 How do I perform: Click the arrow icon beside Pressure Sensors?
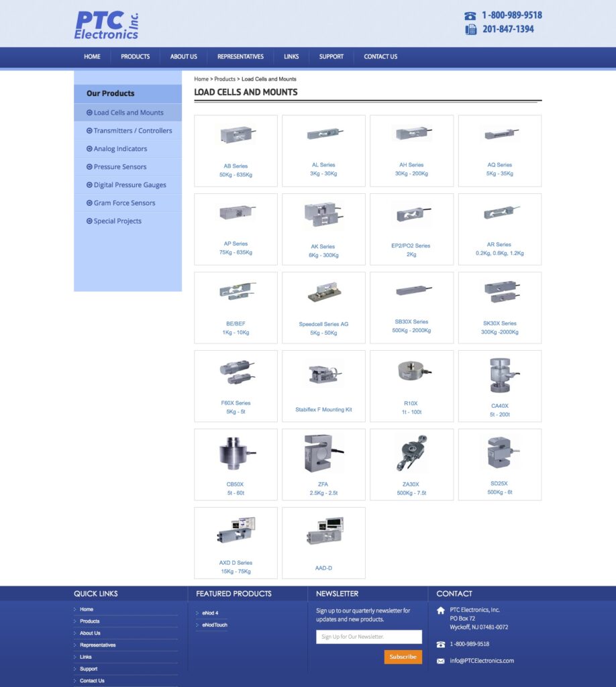click(89, 167)
